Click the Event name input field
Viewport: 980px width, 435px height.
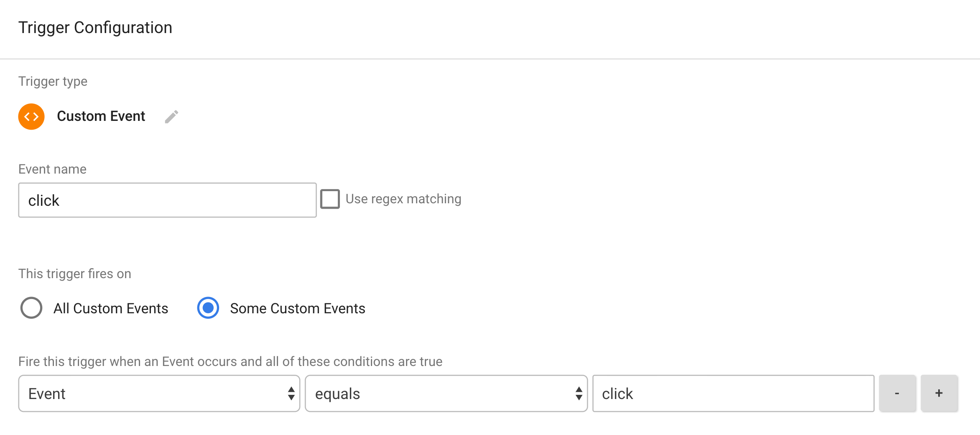point(167,200)
